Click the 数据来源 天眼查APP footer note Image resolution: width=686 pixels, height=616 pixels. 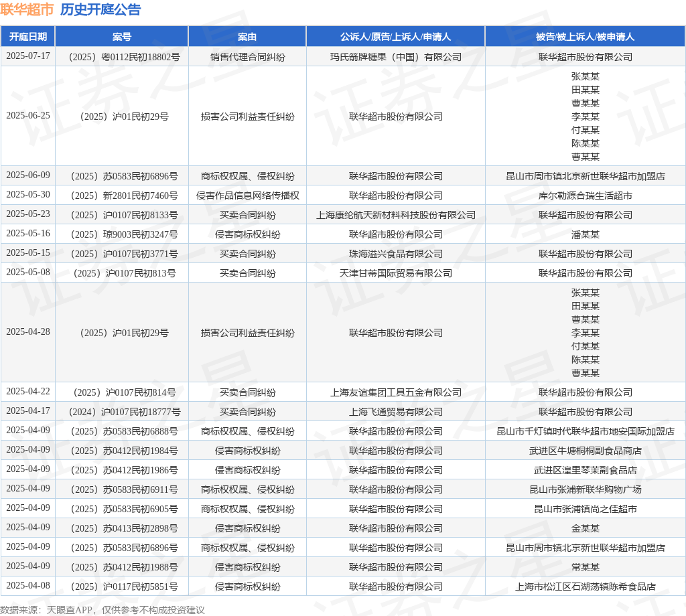(x=102, y=610)
